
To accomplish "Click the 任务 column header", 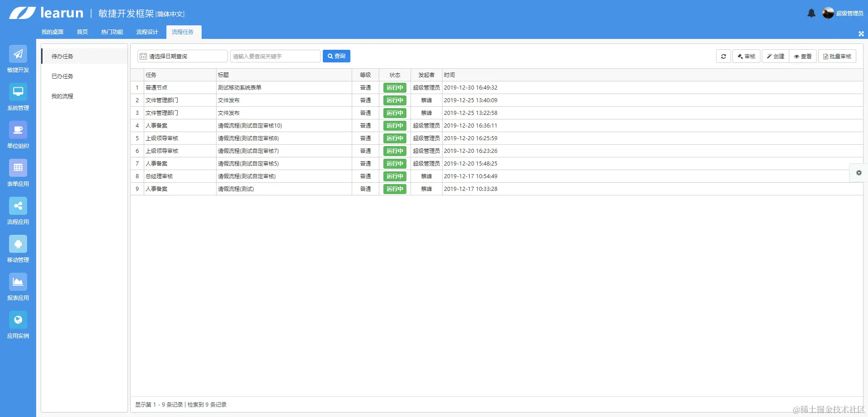I will coord(180,75).
